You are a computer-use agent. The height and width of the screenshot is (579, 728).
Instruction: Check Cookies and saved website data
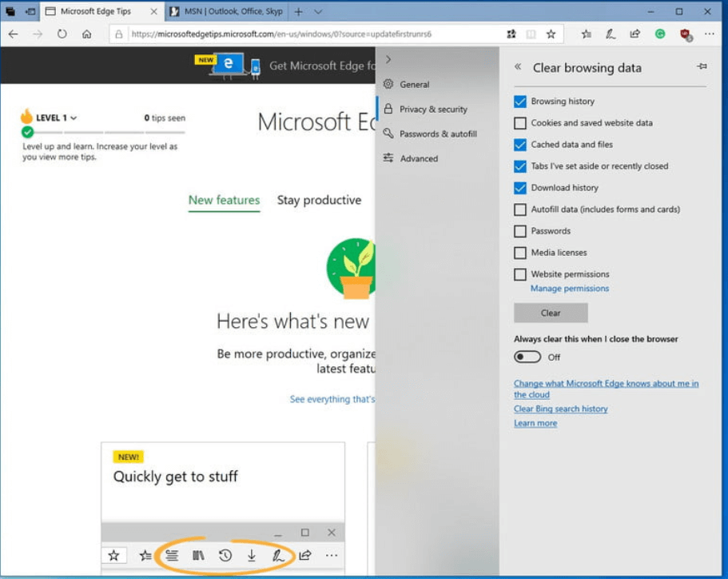point(520,123)
